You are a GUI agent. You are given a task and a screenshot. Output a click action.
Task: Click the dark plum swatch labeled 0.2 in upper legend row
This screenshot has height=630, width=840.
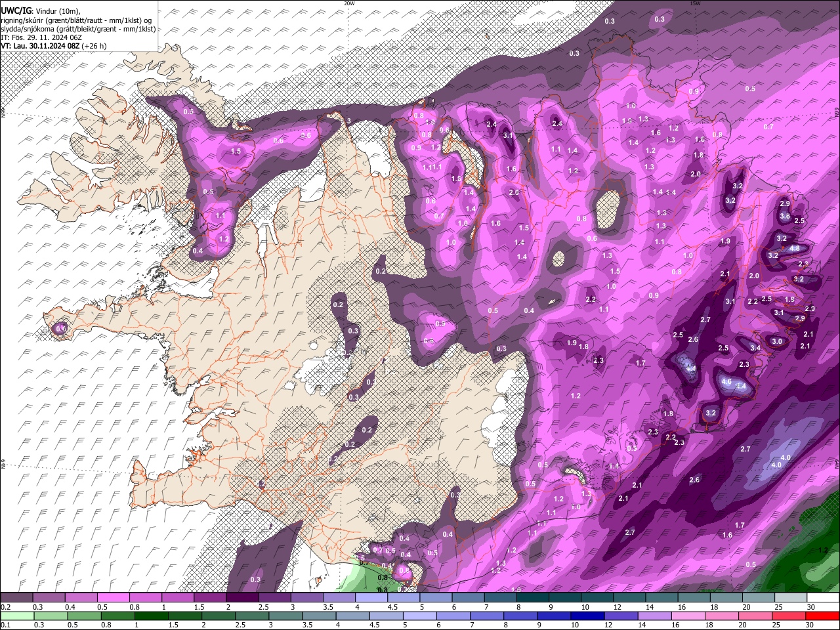coord(16,598)
